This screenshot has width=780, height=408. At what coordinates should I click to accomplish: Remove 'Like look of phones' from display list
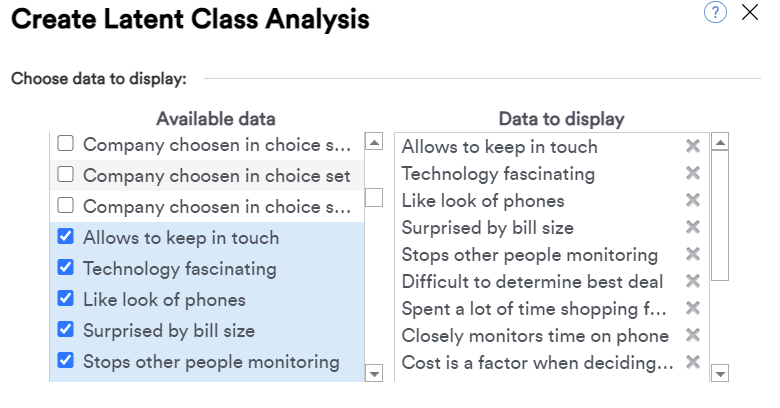coord(693,200)
